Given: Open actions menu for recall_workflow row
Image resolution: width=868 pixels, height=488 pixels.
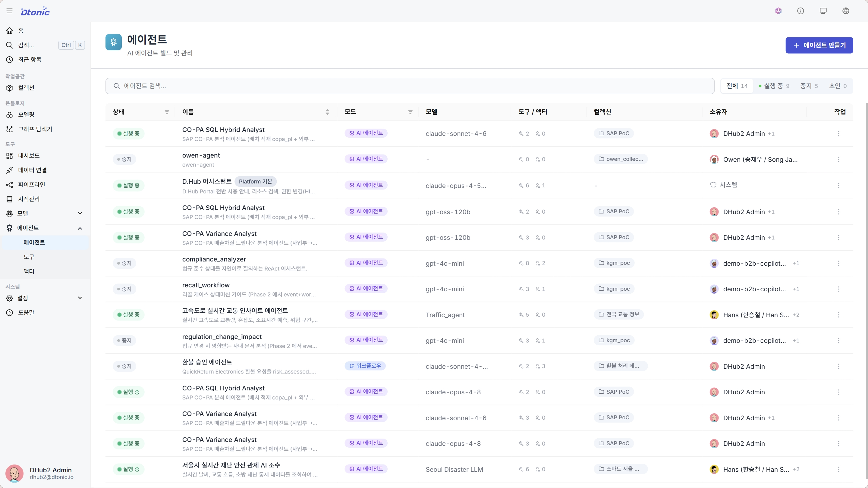Looking at the screenshot, I should (x=839, y=289).
